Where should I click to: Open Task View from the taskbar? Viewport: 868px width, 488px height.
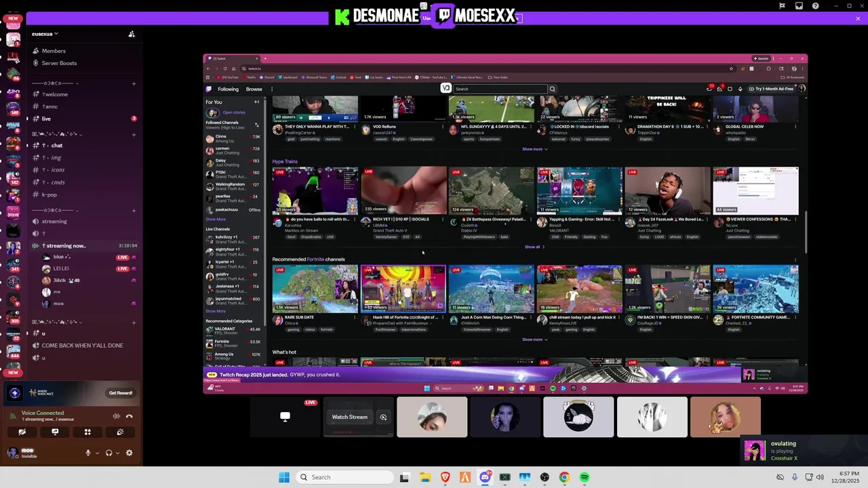pyautogui.click(x=404, y=477)
